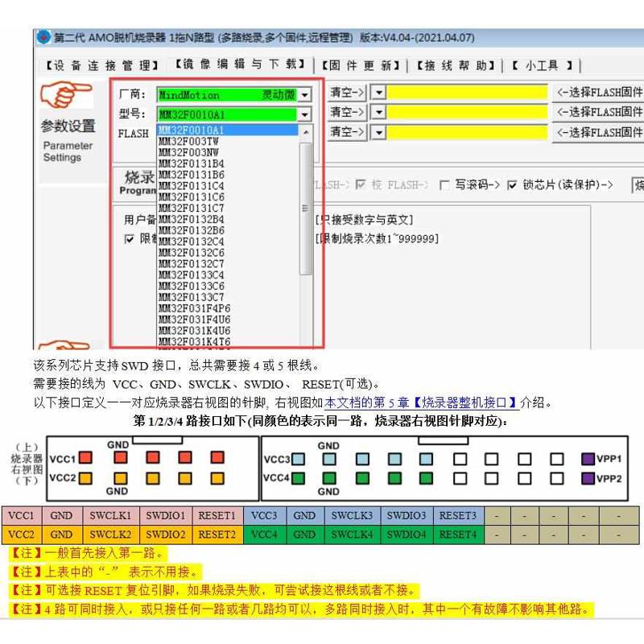Screen dimensions: 644x644
Task: Select MM32F031K4U6 model entry
Action: click(228, 330)
